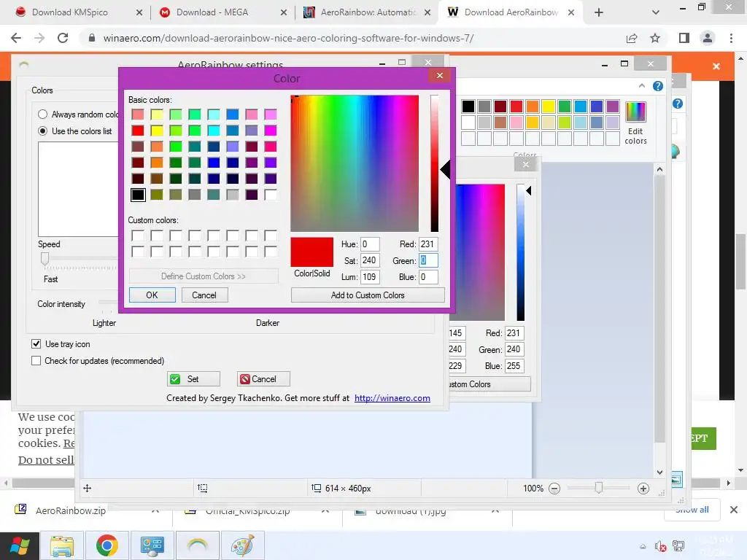This screenshot has height=560, width=747.
Task: Click the browser address bar URL
Action: pyautogui.click(x=288, y=38)
